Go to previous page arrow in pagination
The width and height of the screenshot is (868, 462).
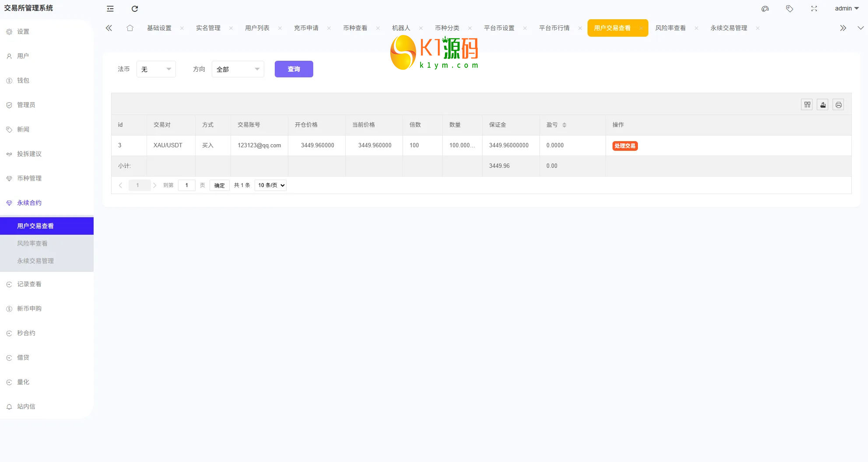(x=120, y=185)
